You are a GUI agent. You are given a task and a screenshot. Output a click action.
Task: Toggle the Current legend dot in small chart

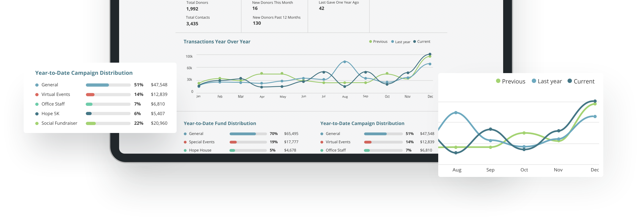point(415,41)
